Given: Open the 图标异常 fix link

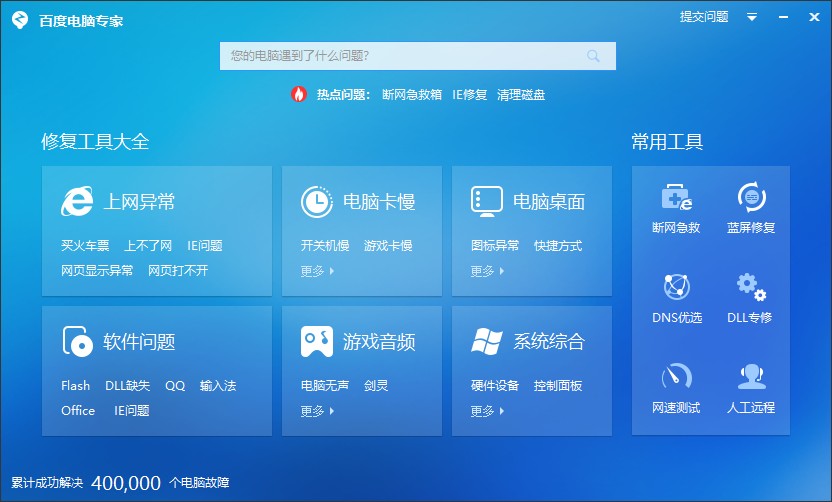Looking at the screenshot, I should 495,246.
